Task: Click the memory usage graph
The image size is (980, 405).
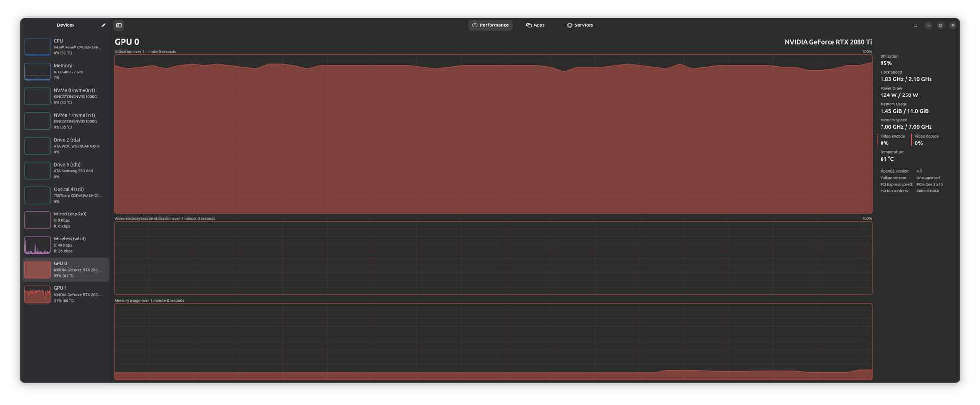Action: 493,341
